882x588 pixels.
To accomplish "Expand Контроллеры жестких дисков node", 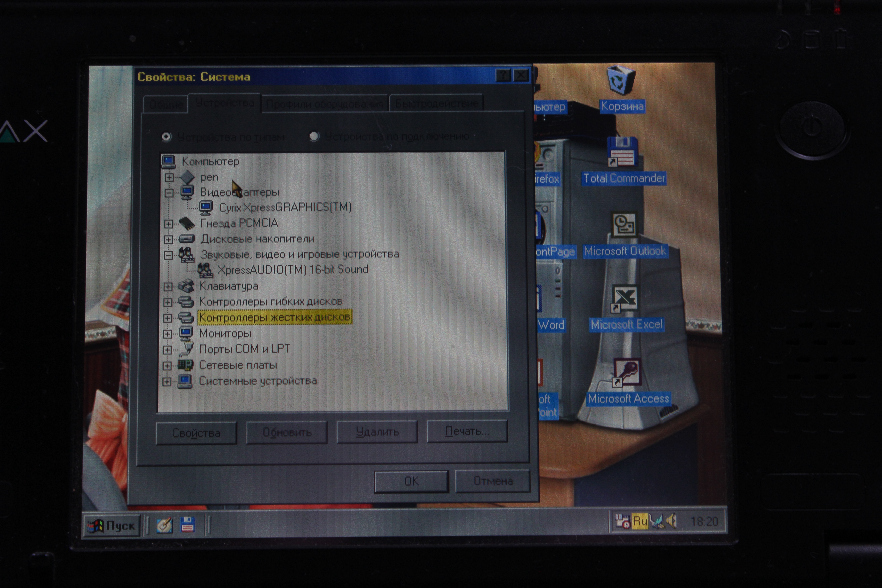I will [168, 318].
